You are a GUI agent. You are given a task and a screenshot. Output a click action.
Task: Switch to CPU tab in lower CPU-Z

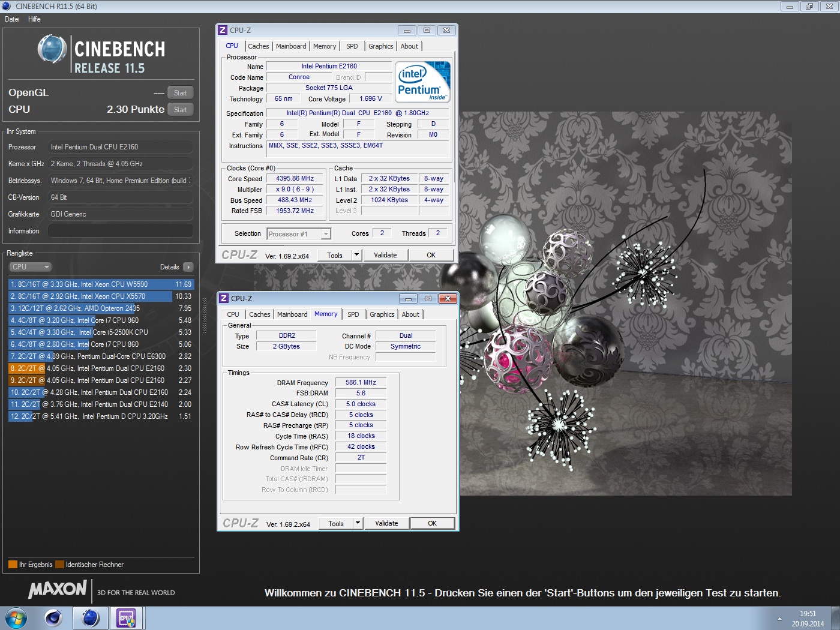(233, 314)
